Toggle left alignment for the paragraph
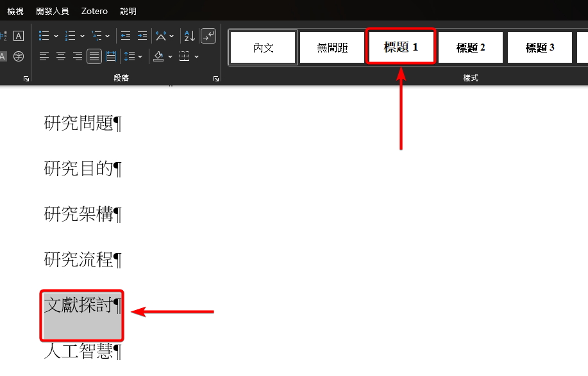Image resolution: width=588 pixels, height=376 pixels. 44,56
